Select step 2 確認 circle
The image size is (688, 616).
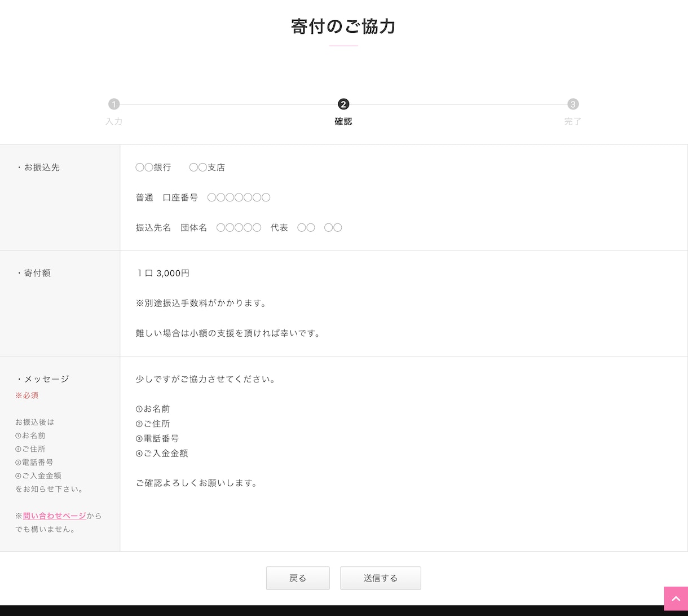point(343,104)
